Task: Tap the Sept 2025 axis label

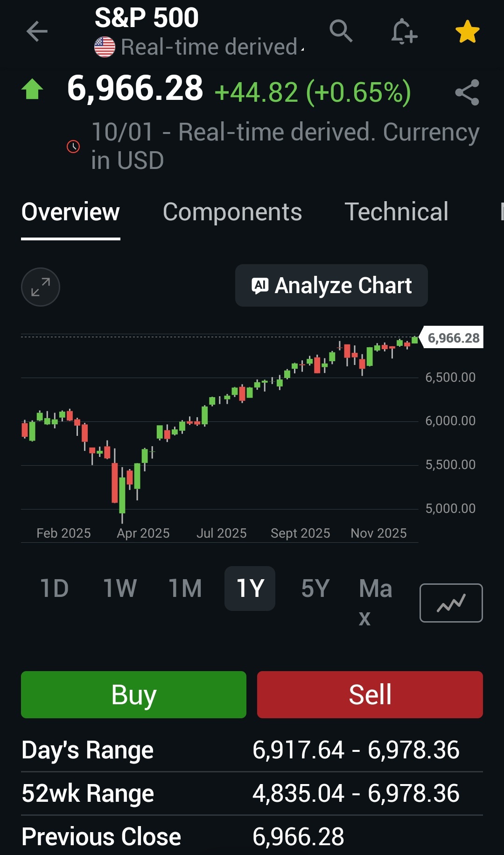Action: 301,533
